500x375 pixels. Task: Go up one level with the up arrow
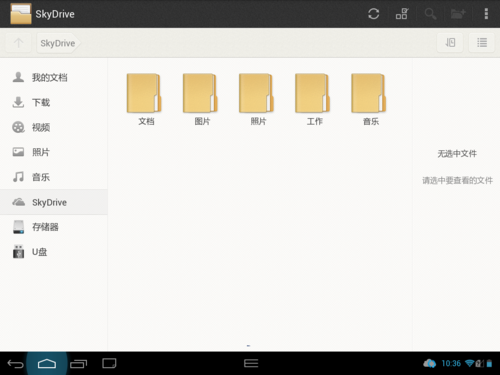coord(19,43)
